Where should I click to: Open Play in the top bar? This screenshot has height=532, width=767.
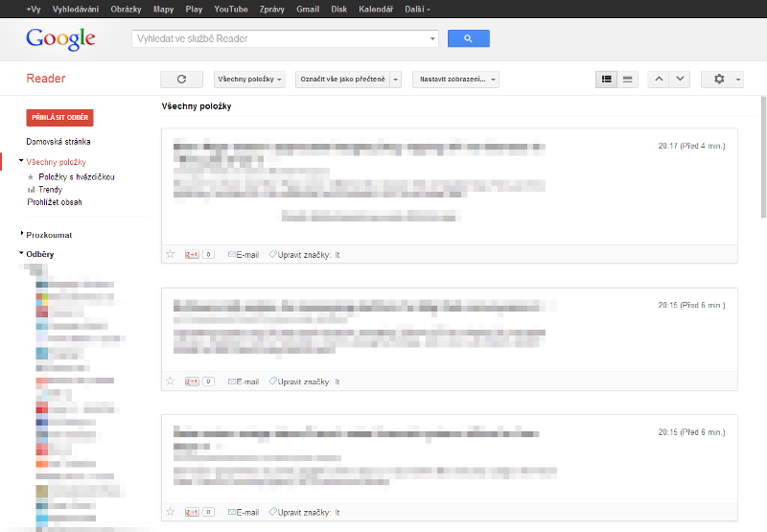pos(194,10)
